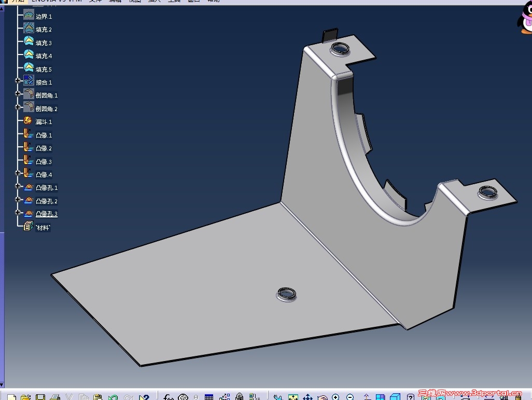
Task: Select the 倒圆角.1 fillet feature icon
Action: 29,94
